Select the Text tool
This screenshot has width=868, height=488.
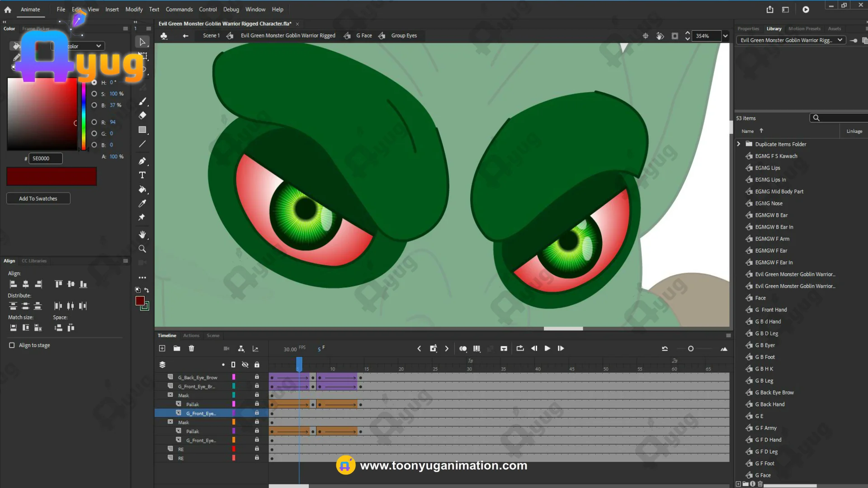click(142, 175)
